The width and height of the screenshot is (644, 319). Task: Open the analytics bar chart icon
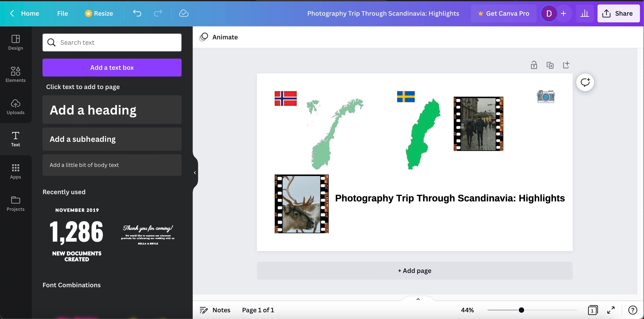pos(585,13)
